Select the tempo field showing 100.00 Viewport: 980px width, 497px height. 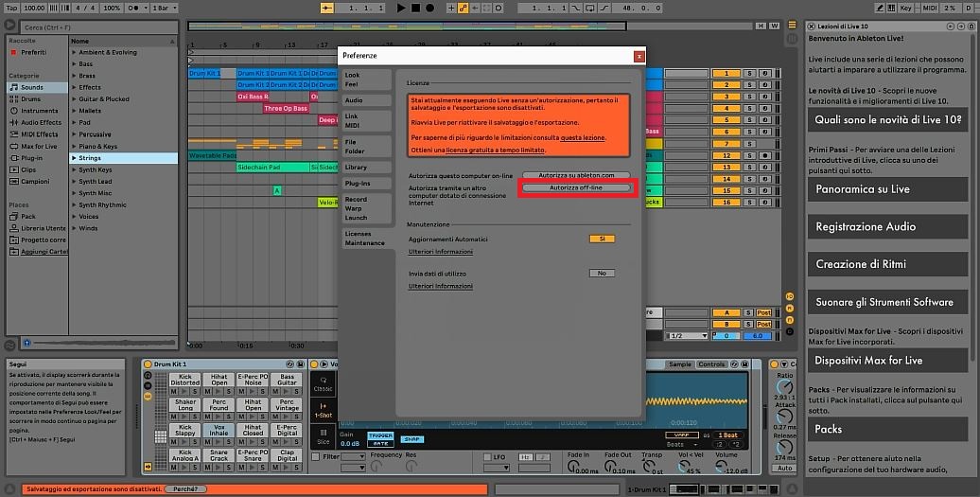click(34, 9)
